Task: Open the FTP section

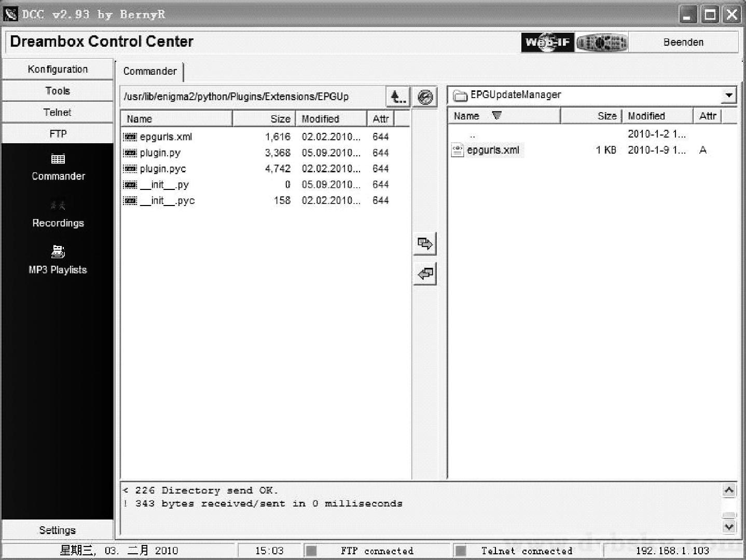Action: click(58, 134)
